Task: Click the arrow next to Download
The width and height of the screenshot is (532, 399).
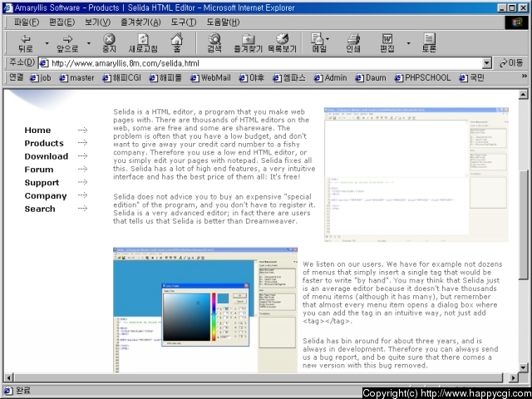Action: coord(82,156)
